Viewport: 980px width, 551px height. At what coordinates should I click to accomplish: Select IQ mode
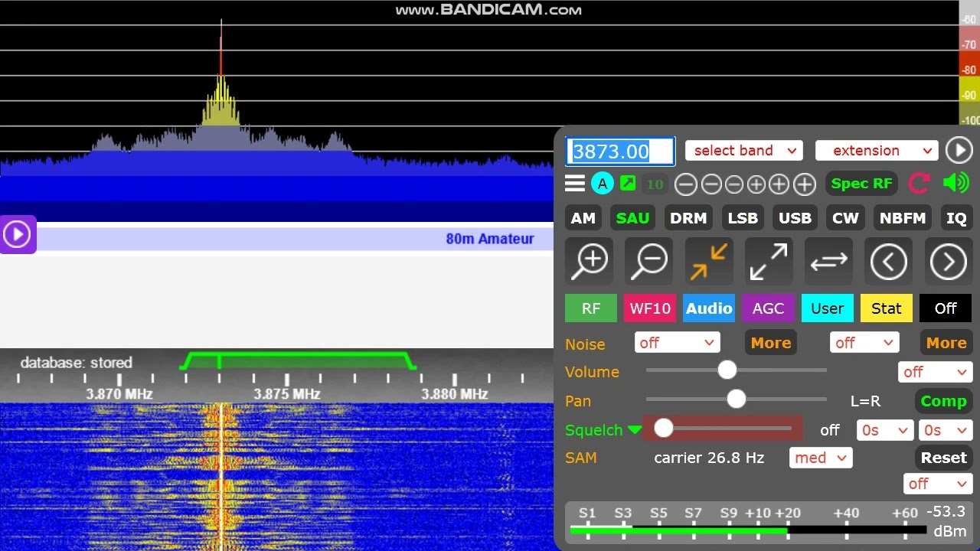tap(956, 218)
